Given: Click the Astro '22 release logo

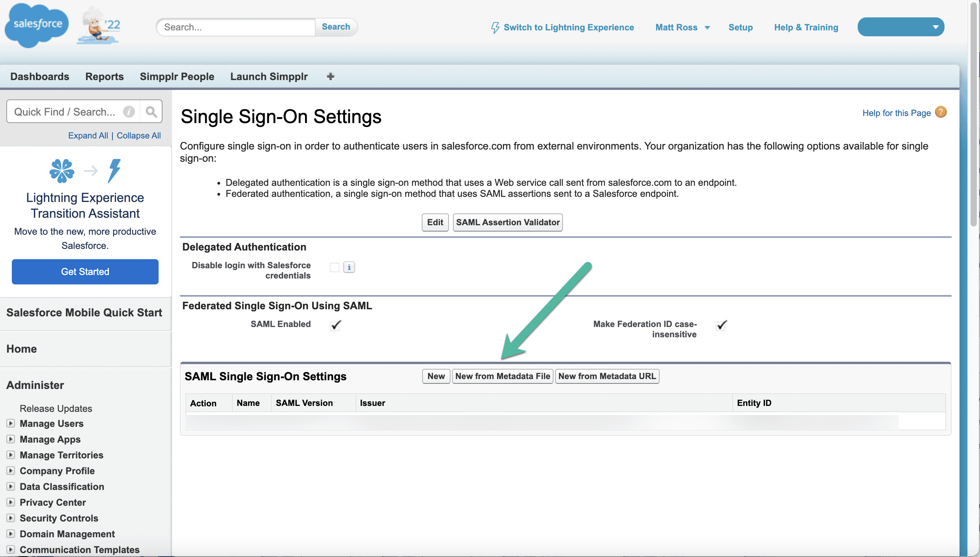Looking at the screenshot, I should [x=99, y=25].
